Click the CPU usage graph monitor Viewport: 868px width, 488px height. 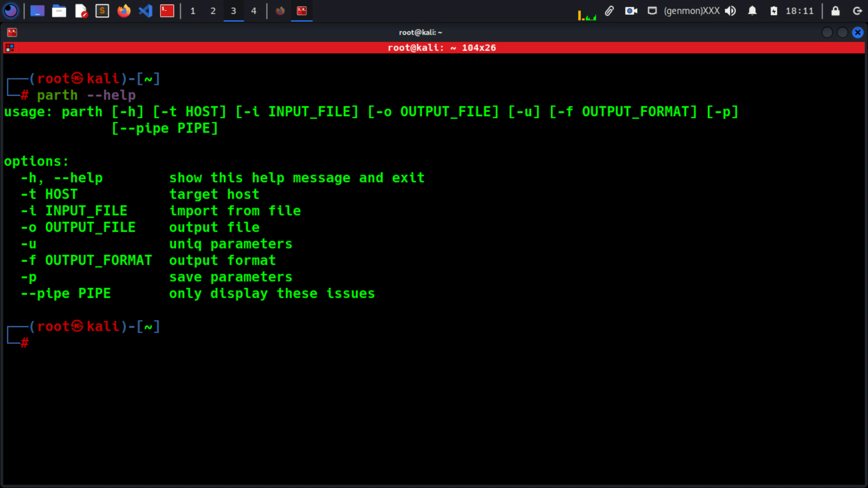(587, 15)
